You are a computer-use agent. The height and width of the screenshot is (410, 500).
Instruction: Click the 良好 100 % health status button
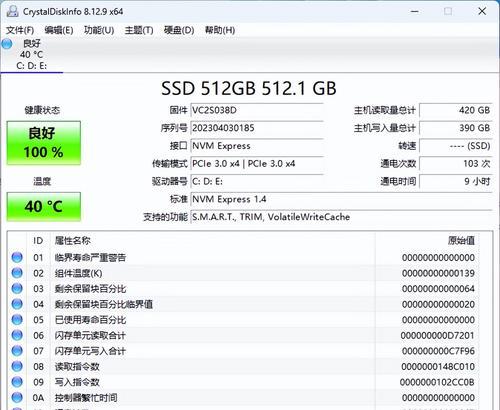(x=44, y=143)
